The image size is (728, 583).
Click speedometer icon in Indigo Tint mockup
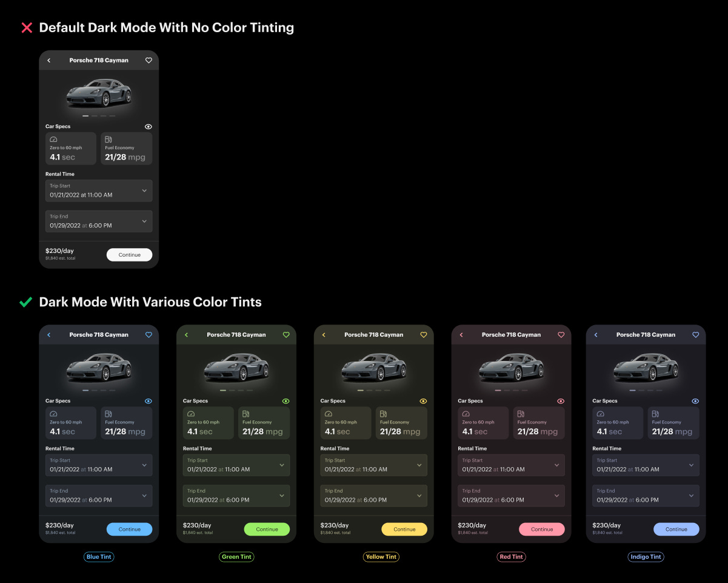600,414
